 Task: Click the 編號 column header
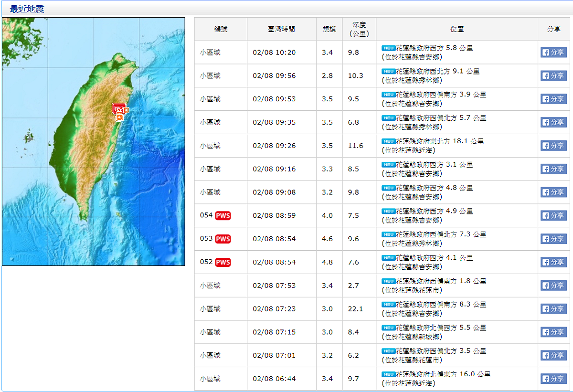(221, 29)
